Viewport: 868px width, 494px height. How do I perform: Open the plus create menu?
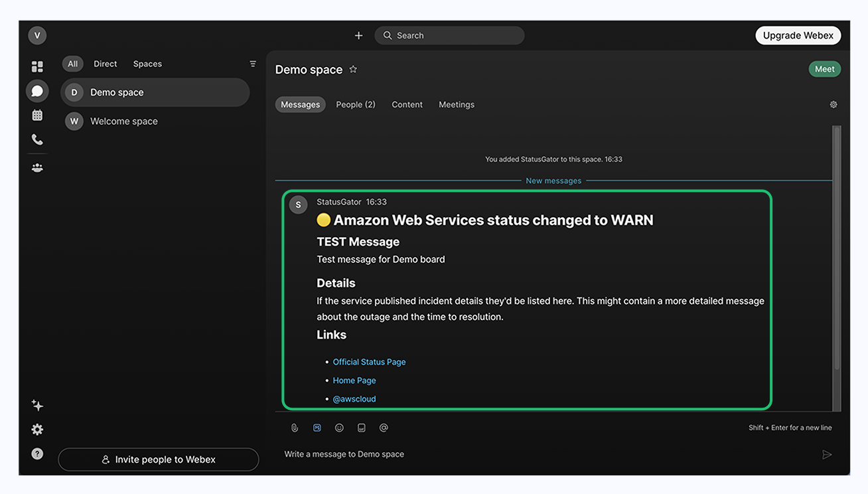click(x=358, y=36)
